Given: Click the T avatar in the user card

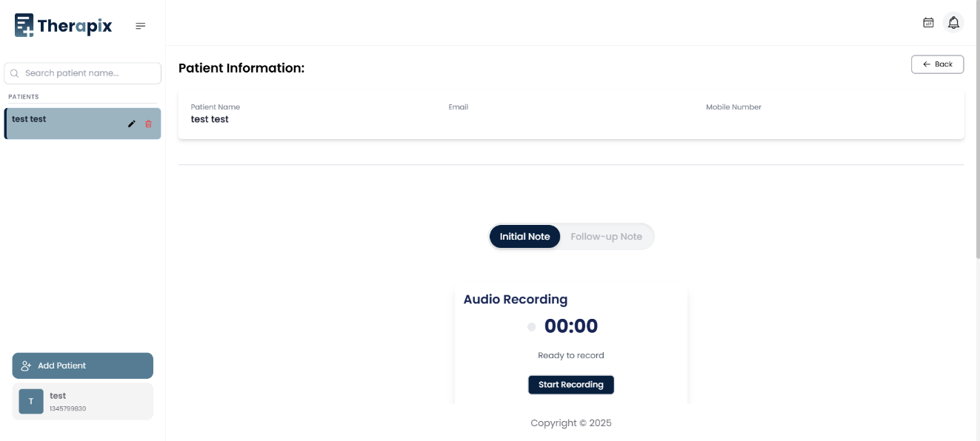Looking at the screenshot, I should [x=31, y=401].
